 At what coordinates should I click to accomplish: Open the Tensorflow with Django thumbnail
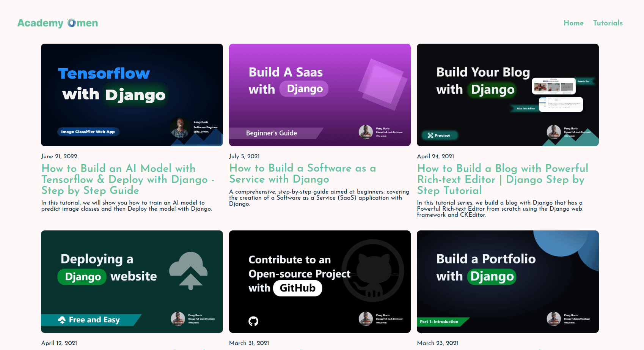tap(132, 95)
